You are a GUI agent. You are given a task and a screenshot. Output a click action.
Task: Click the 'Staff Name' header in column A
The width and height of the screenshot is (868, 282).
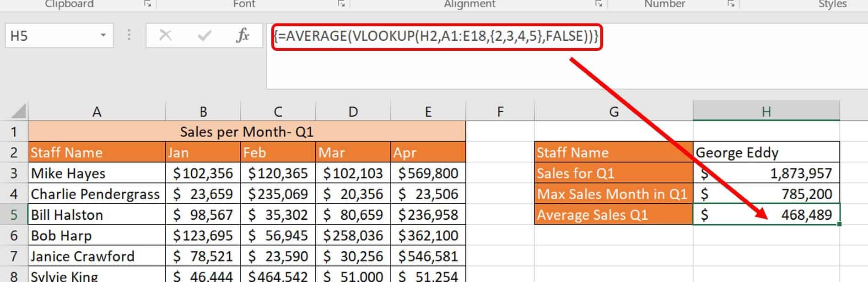point(97,152)
